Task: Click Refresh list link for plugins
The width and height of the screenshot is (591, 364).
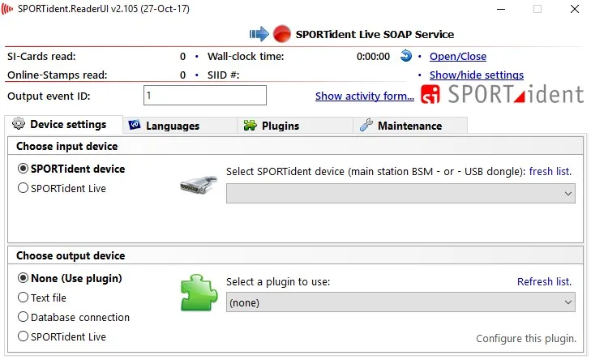Action: coord(544,281)
